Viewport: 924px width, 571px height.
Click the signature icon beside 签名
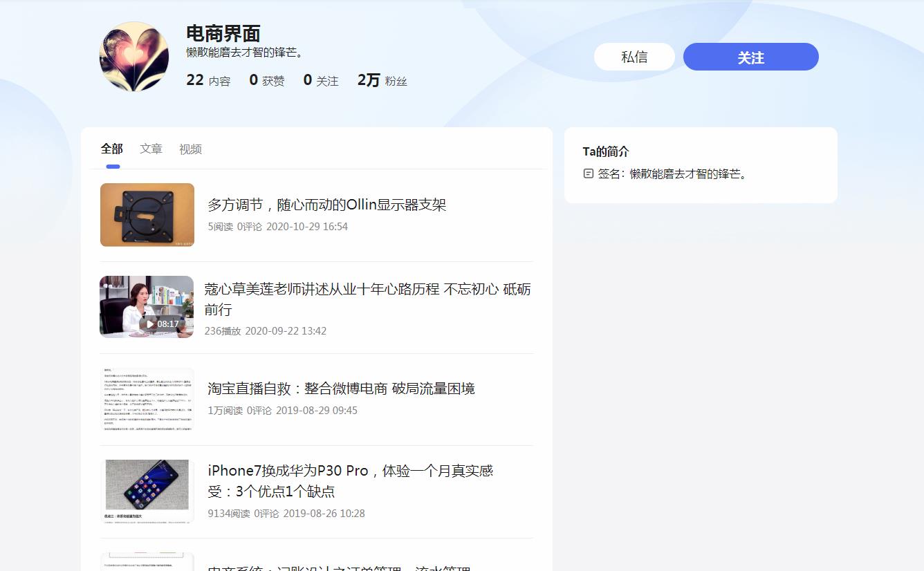pos(589,174)
